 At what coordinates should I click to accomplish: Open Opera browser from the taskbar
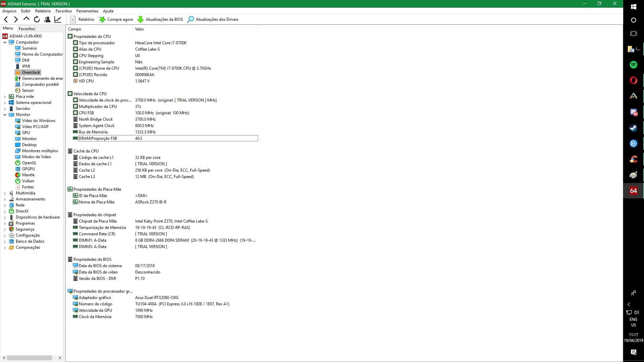pyautogui.click(x=633, y=80)
